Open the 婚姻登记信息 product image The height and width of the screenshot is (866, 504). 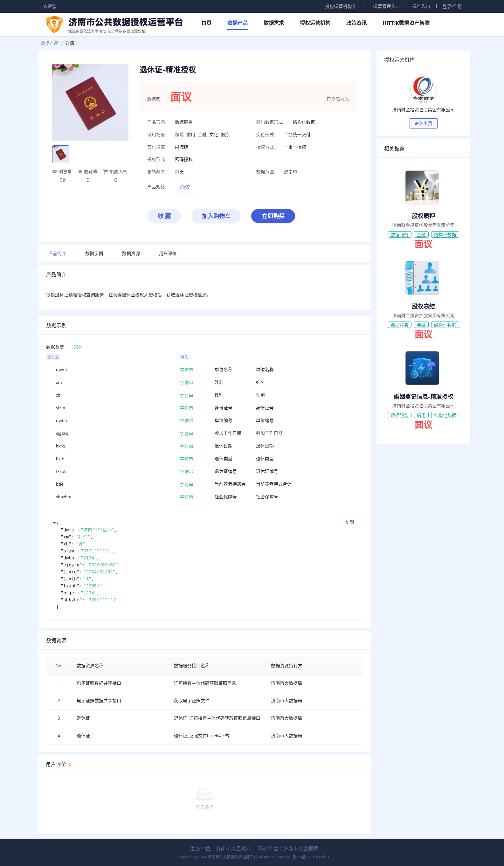click(422, 368)
